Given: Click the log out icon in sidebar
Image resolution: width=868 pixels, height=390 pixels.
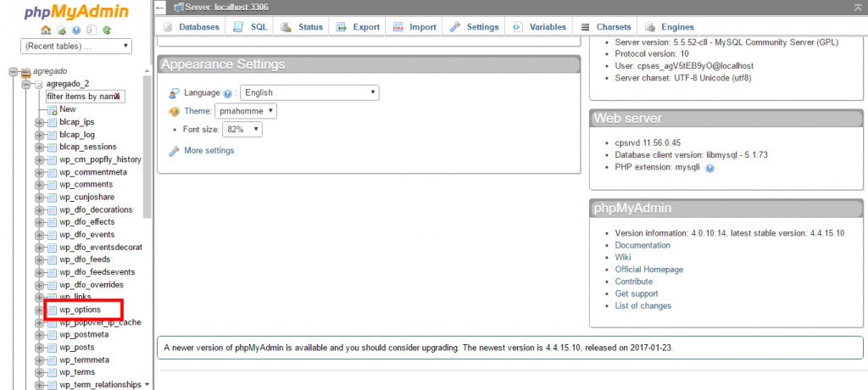Looking at the screenshot, I should click(61, 30).
